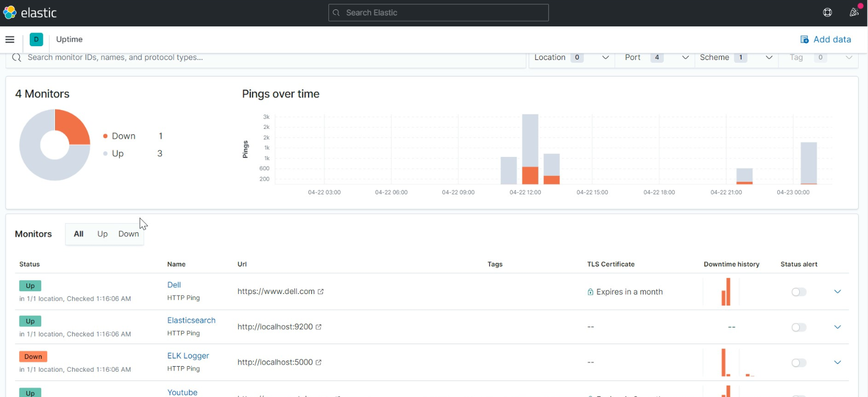
Task: Click the https://www.dell.com URL text
Action: click(276, 292)
